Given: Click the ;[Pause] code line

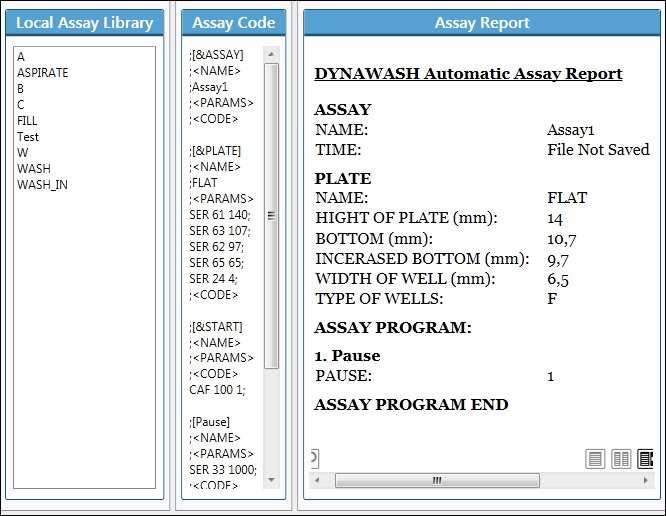Looking at the screenshot, I should pos(209,422).
